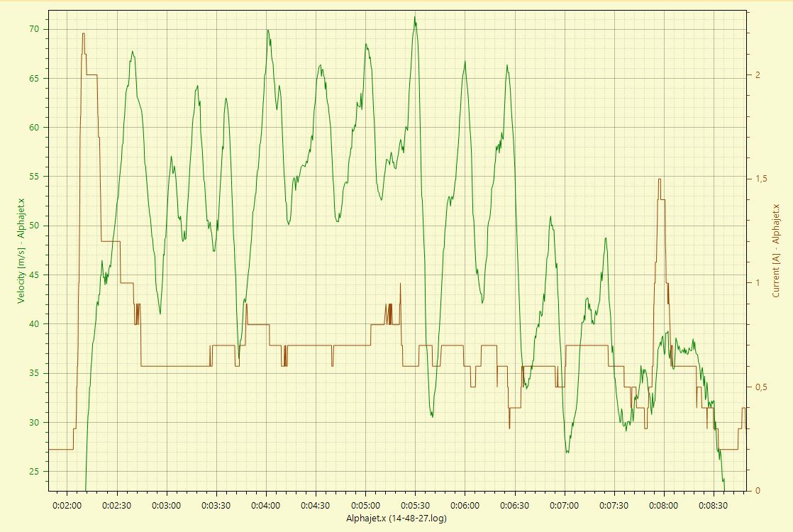Click the 65 velocity axis value

point(34,79)
